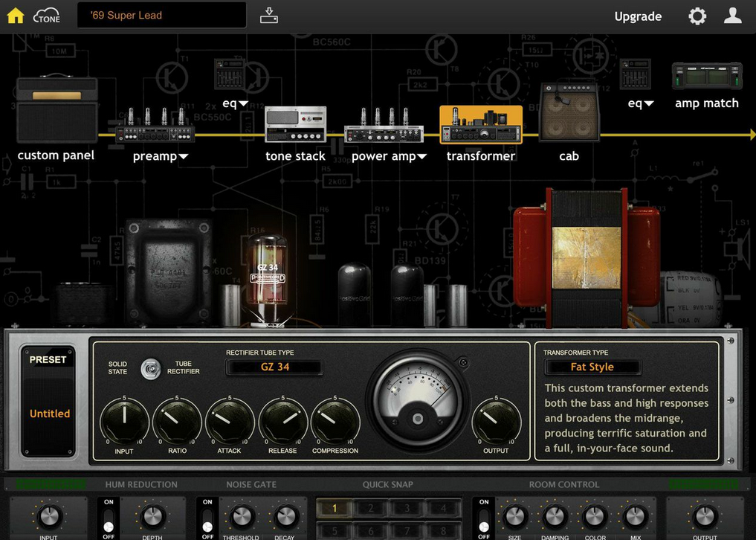756x540 pixels.
Task: Click the QUICK SNAP section label
Action: pos(387,484)
